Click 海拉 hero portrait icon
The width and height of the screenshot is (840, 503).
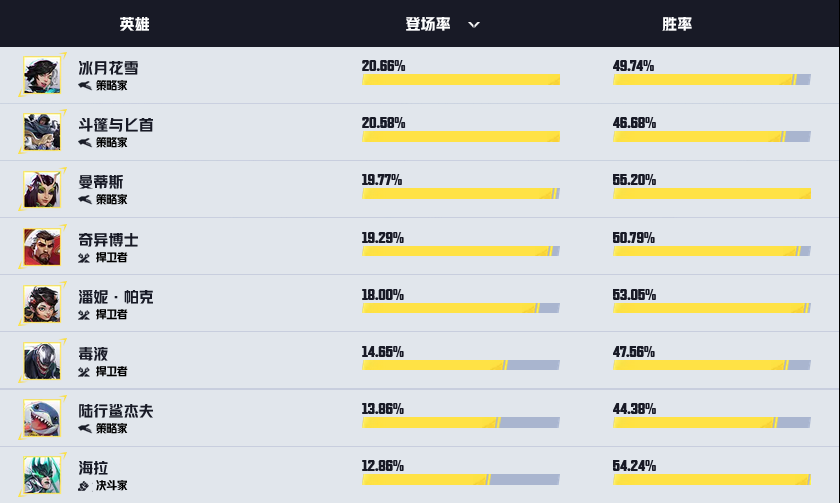click(x=42, y=476)
